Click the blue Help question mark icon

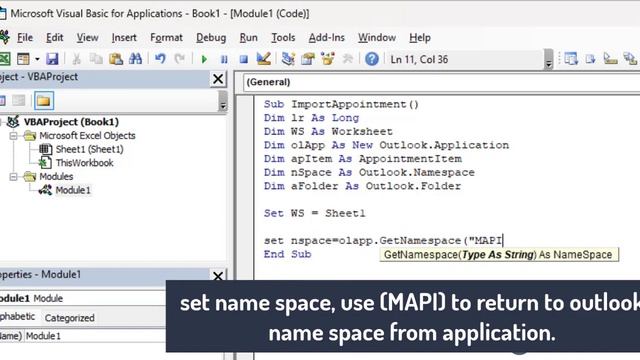[x=372, y=59]
